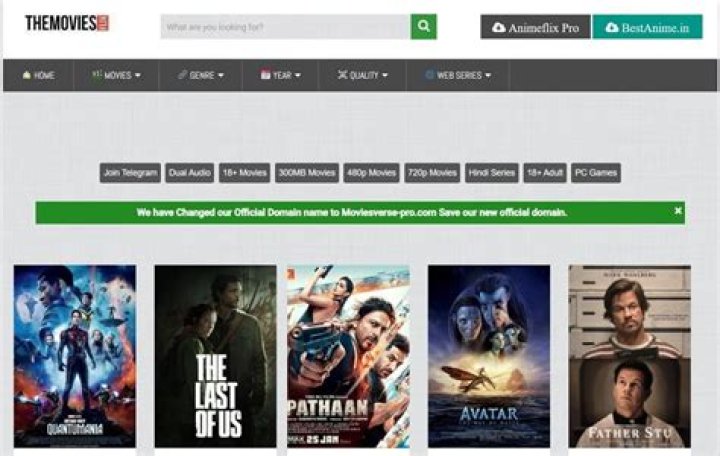The height and width of the screenshot is (456, 720).
Task: Focus the 'What are you looking for?' search box
Action: 286,27
